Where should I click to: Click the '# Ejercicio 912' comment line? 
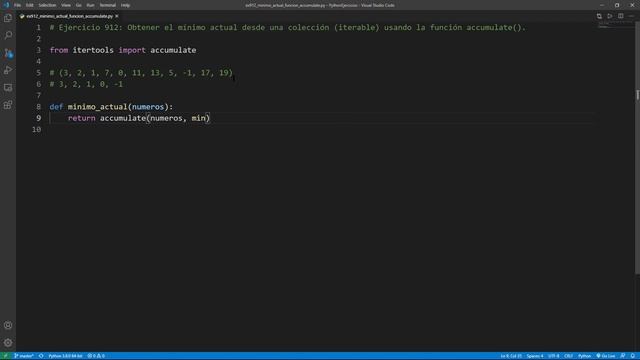pyautogui.click(x=288, y=27)
